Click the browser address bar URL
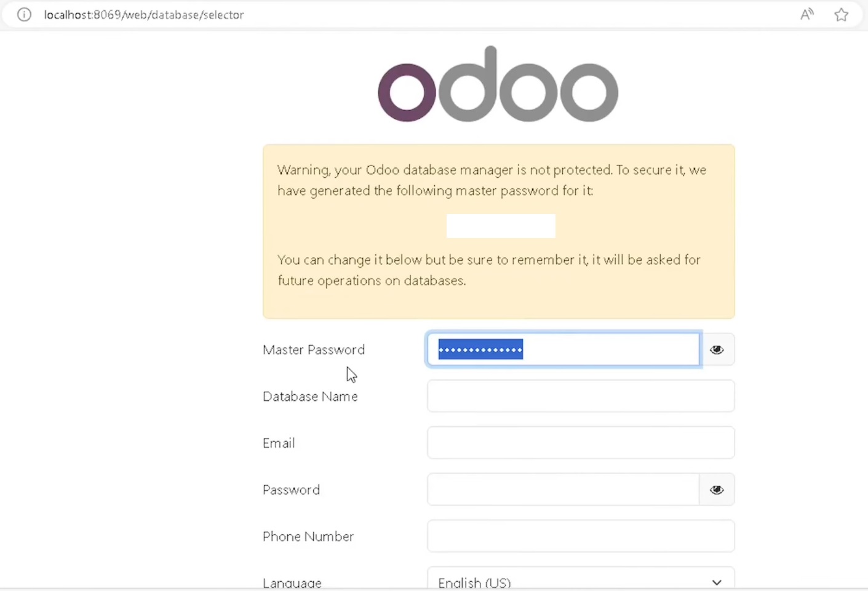This screenshot has height=591, width=868. tap(144, 15)
